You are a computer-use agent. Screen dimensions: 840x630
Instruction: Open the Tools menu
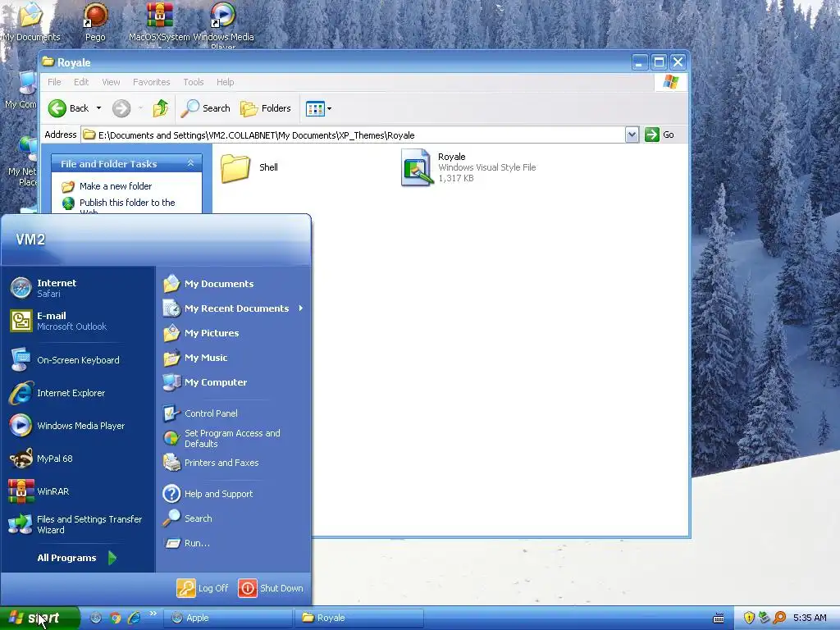coord(194,82)
